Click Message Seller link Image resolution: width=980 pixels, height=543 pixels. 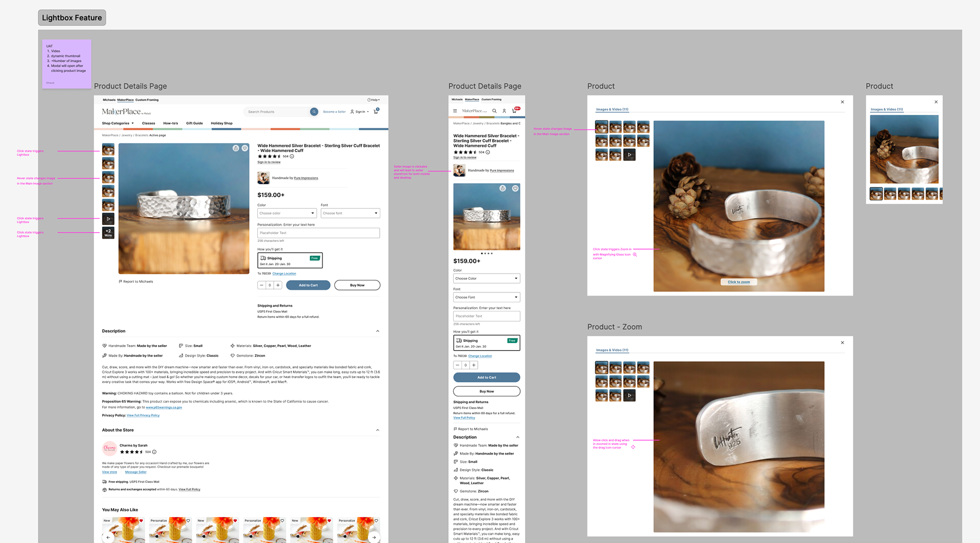point(136,472)
